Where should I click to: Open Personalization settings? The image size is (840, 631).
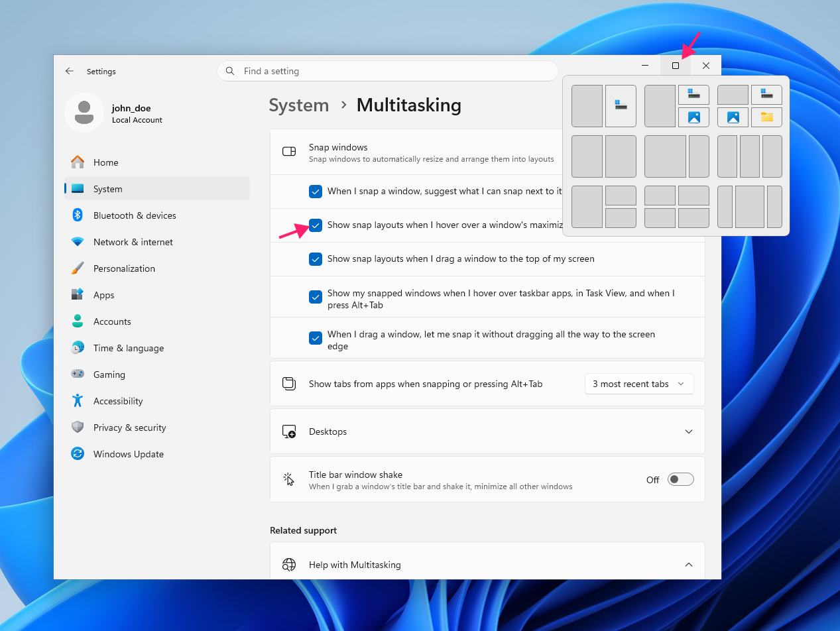(157, 268)
